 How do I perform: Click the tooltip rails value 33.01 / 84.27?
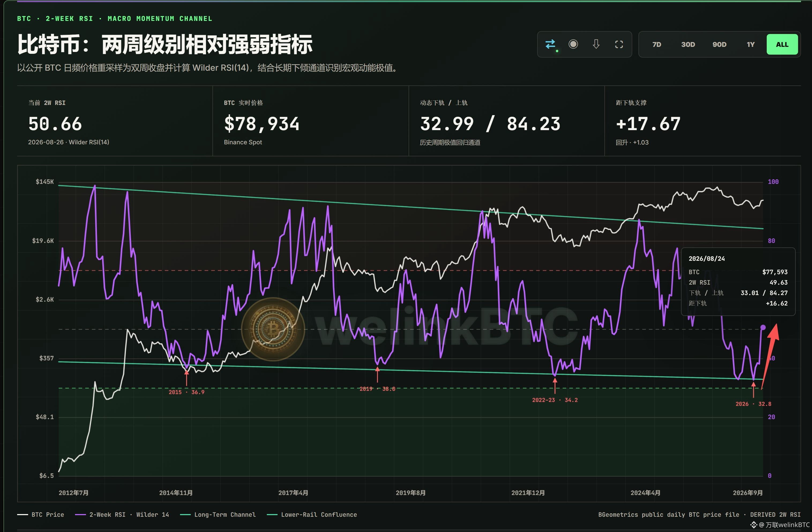764,293
